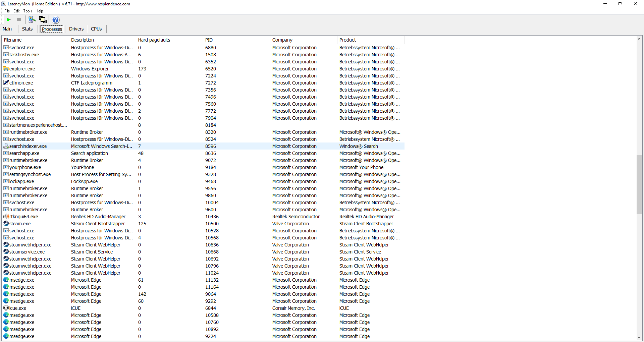The image size is (644, 342).
Task: Click the 142 pagefaults value
Action: (142, 294)
